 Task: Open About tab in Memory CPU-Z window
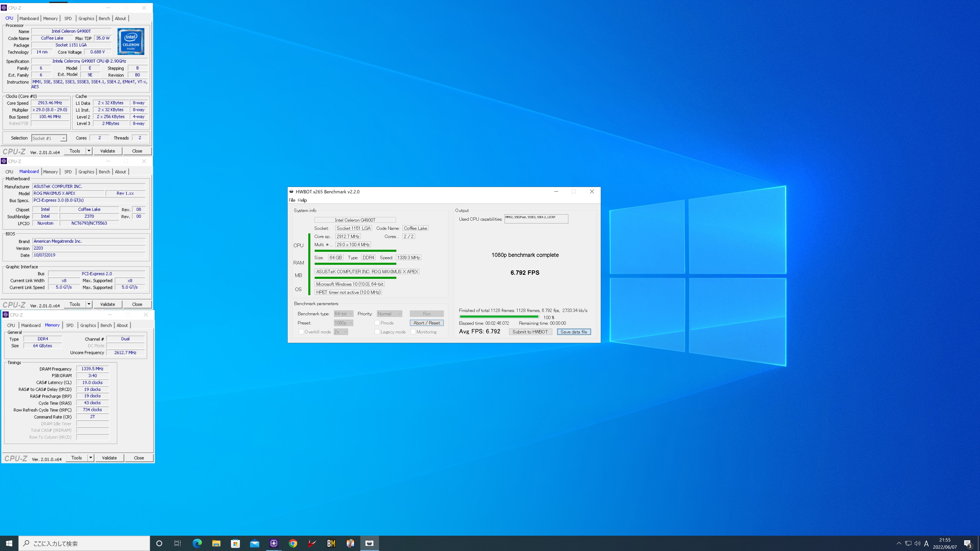point(122,325)
